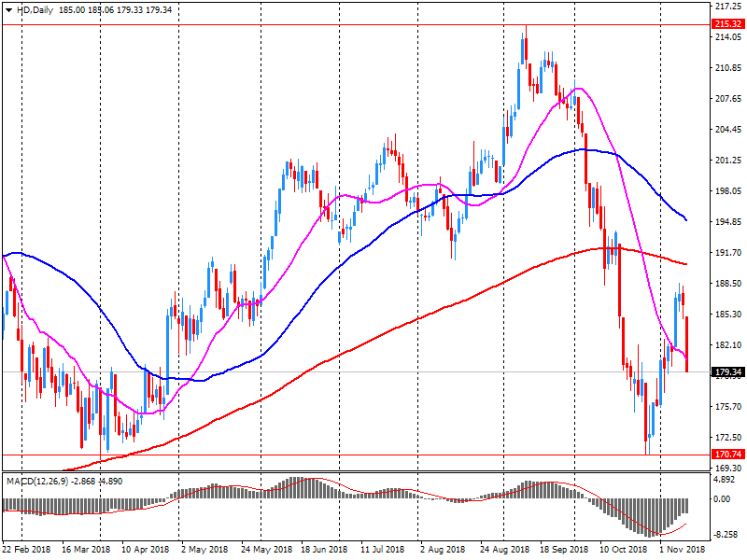Select the OHLC values 185.00 185.06 179.33 179.34
The image size is (747, 560).
[115, 10]
